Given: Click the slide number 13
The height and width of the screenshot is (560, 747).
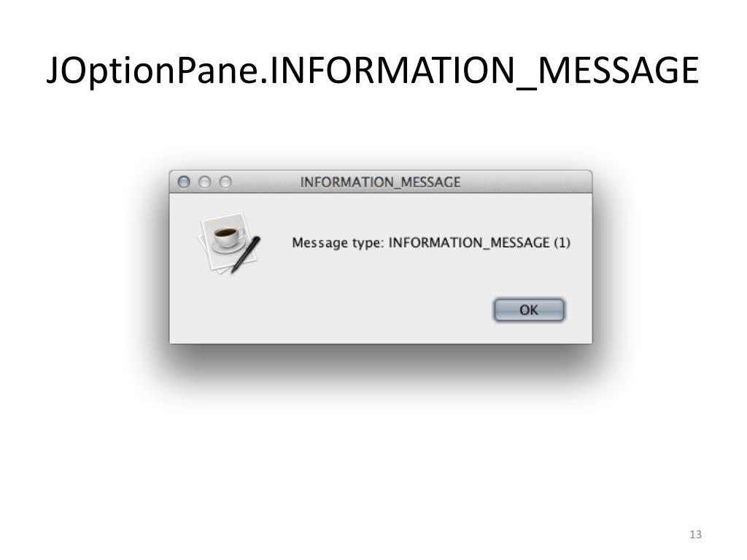Looking at the screenshot, I should (695, 534).
